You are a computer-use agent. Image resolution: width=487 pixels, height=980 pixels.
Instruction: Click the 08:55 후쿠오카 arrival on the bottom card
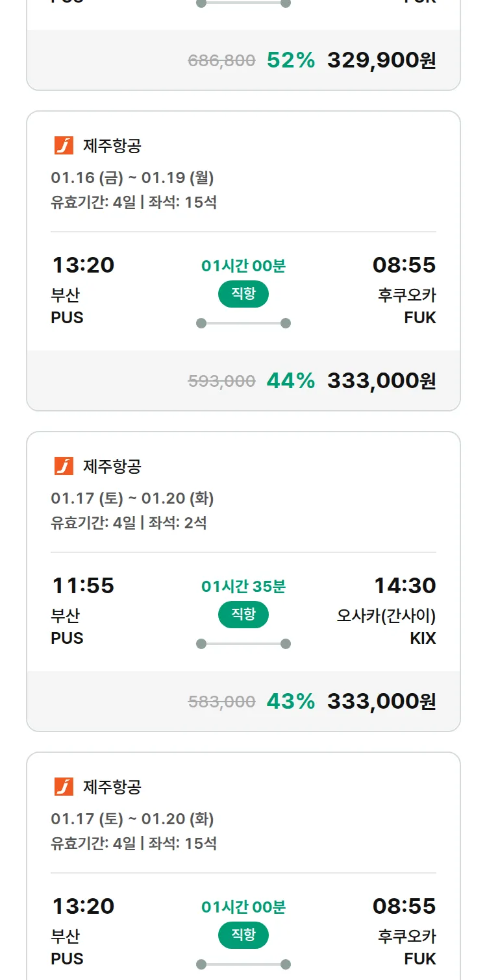pyautogui.click(x=405, y=907)
